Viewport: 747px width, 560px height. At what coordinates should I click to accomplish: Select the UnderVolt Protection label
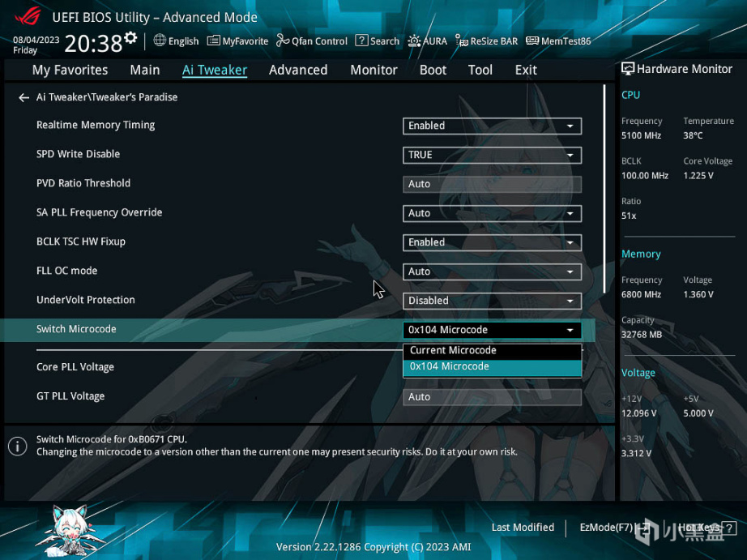[x=86, y=300]
